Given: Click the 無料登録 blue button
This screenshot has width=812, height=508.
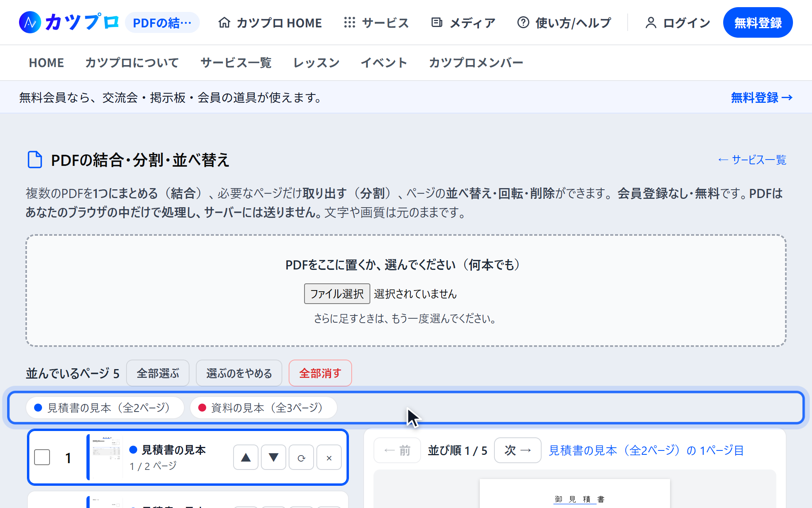Looking at the screenshot, I should point(758,23).
